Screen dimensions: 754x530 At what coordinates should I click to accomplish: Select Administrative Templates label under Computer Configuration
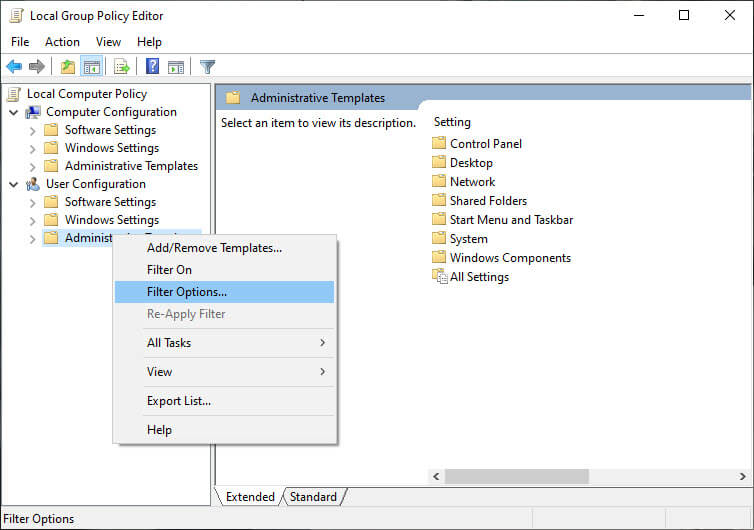tap(131, 166)
